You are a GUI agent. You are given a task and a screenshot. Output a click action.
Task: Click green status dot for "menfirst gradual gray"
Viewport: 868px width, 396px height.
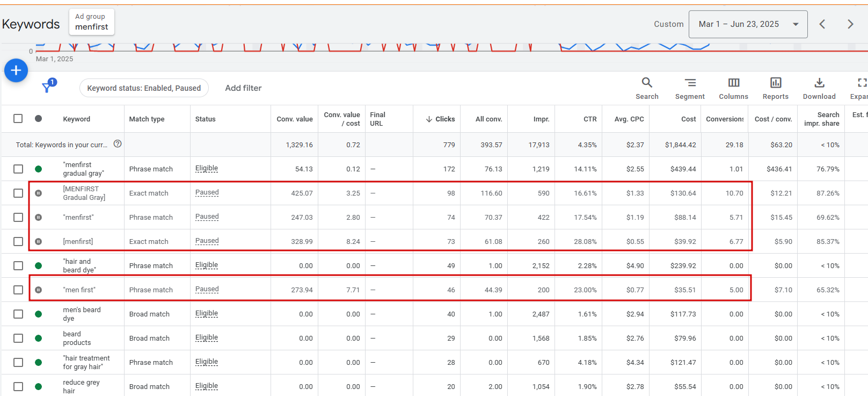click(38, 169)
